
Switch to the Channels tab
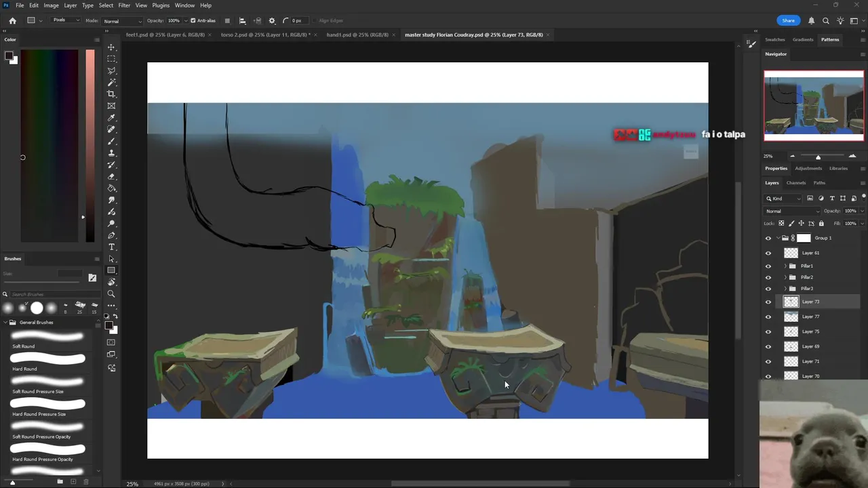click(x=796, y=183)
